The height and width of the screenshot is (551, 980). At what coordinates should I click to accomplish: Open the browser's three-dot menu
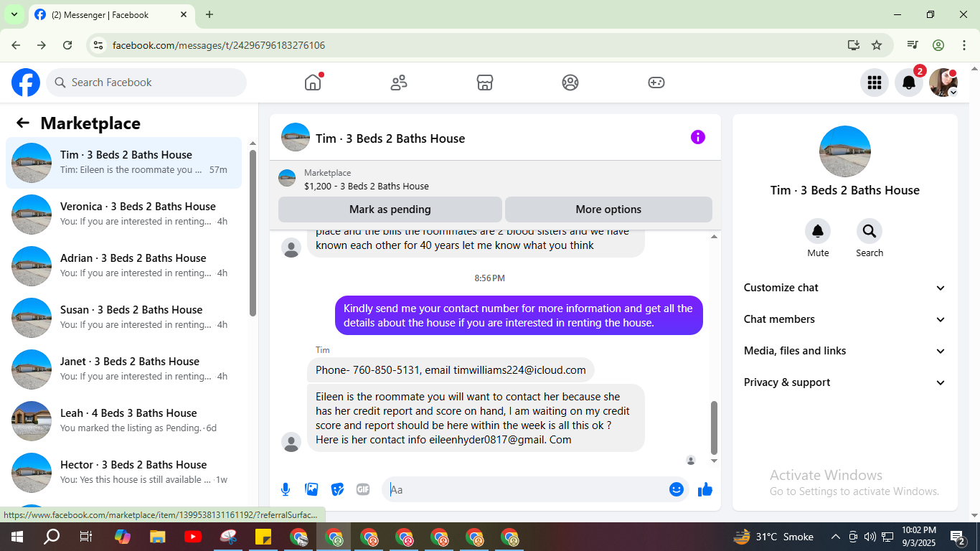click(964, 45)
